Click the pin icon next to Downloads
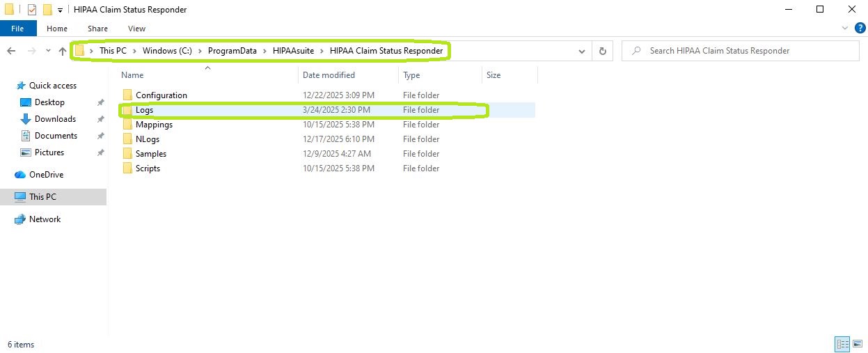The height and width of the screenshot is (353, 868). (x=100, y=119)
